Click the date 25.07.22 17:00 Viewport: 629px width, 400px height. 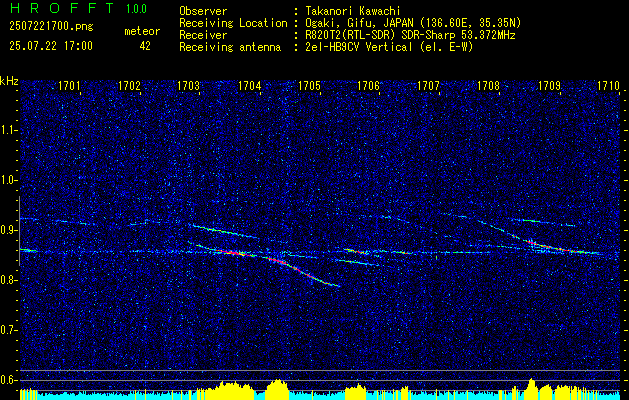(51, 46)
